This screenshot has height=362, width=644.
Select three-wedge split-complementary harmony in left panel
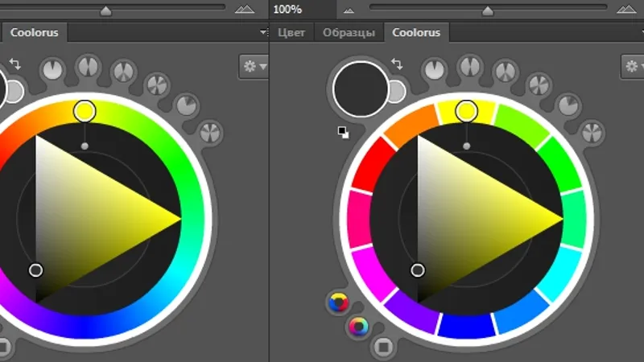[124, 72]
